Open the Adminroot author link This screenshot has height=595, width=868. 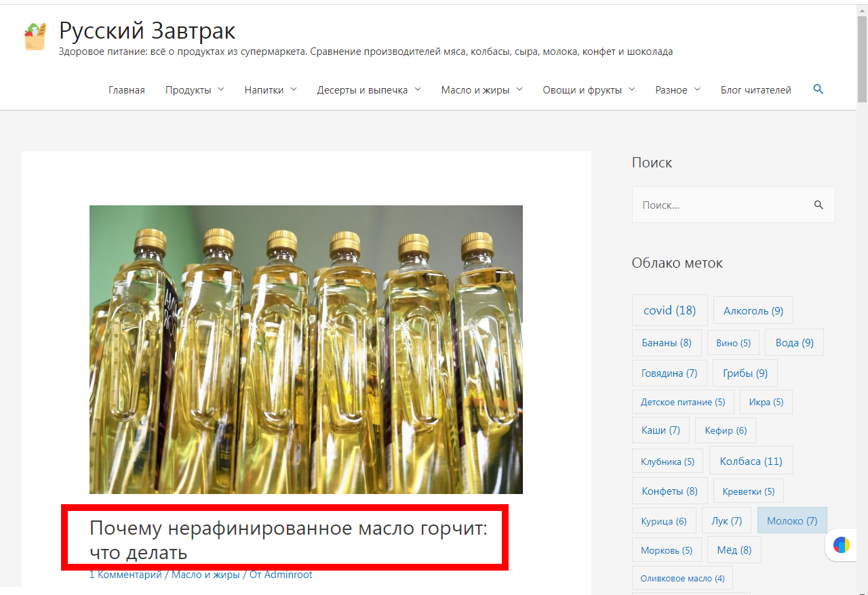coord(288,575)
